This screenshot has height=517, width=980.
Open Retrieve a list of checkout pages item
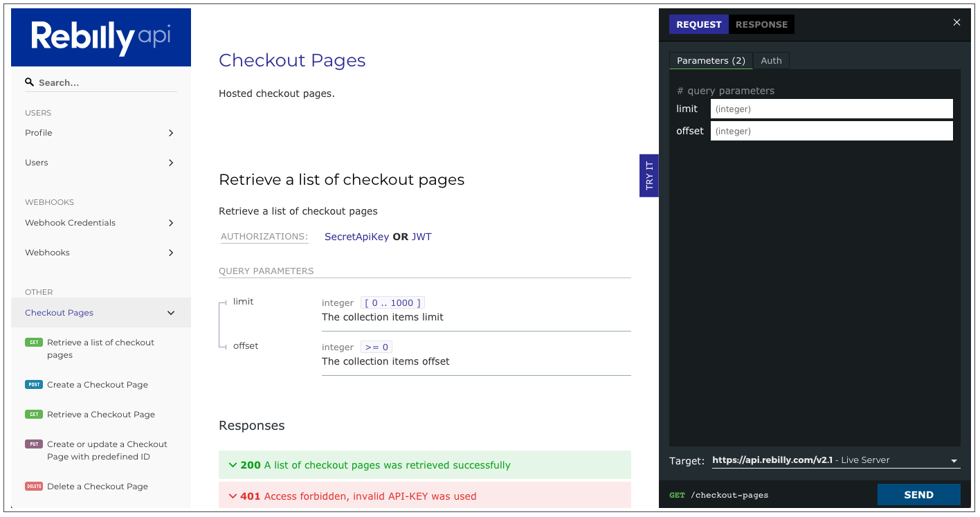tap(100, 349)
